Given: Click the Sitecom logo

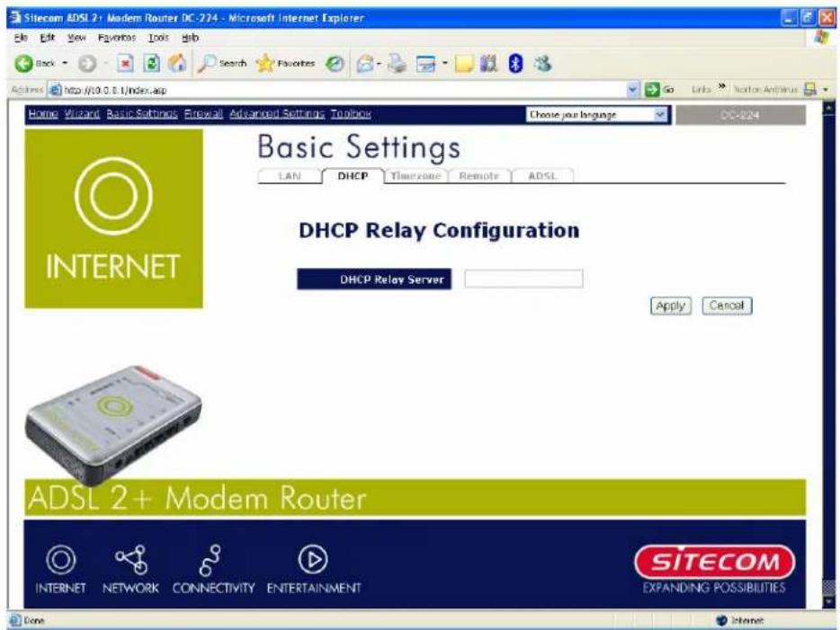Looking at the screenshot, I should [714, 563].
